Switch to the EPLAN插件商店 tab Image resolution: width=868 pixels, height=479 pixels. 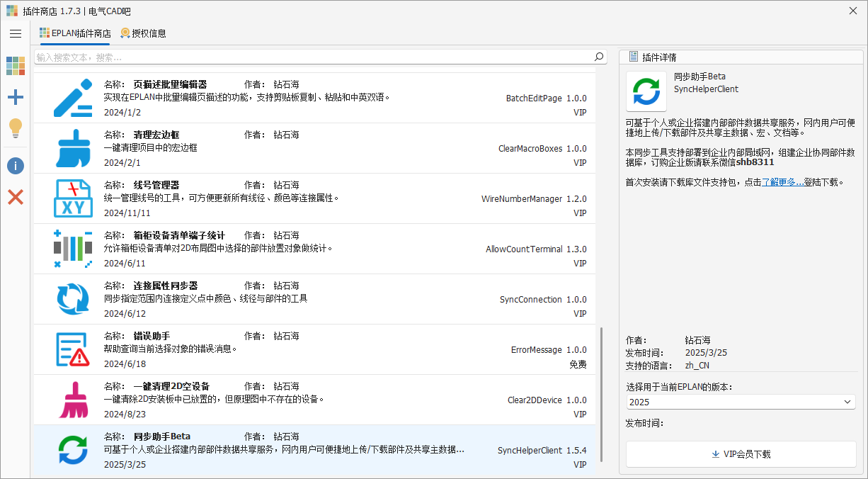click(x=75, y=33)
